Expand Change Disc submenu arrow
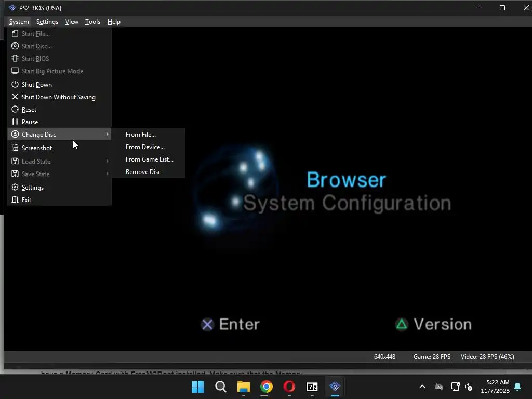 (107, 134)
